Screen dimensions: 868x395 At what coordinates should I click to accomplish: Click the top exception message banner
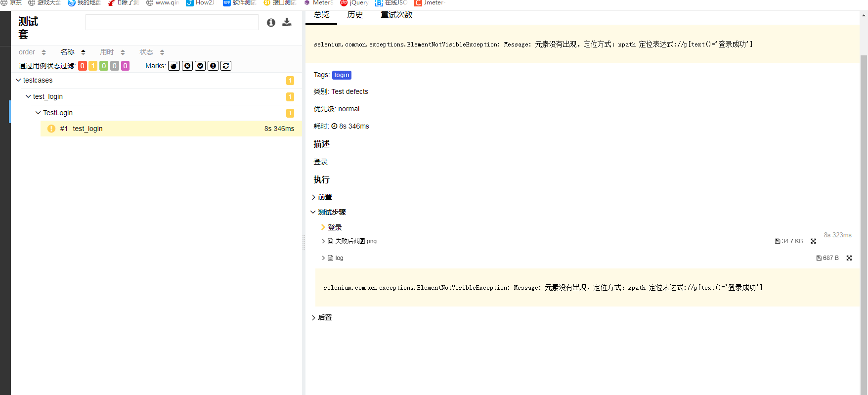click(x=582, y=44)
